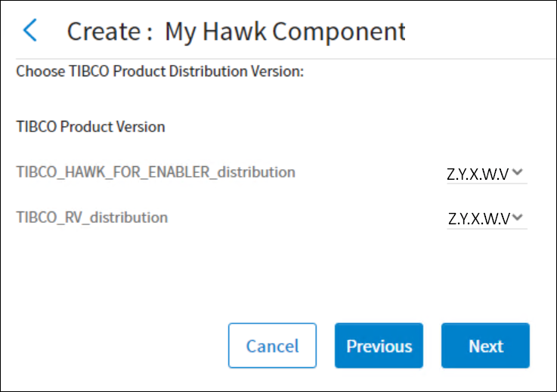This screenshot has height=392, width=557.
Task: Open the TIBCO_RV_distribution version dropdown
Action: (x=486, y=219)
